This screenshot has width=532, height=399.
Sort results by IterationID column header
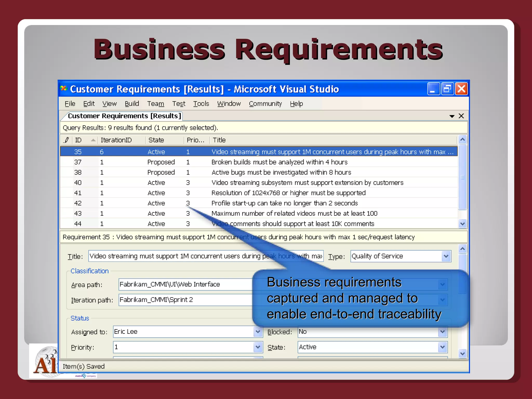pyautogui.click(x=122, y=140)
